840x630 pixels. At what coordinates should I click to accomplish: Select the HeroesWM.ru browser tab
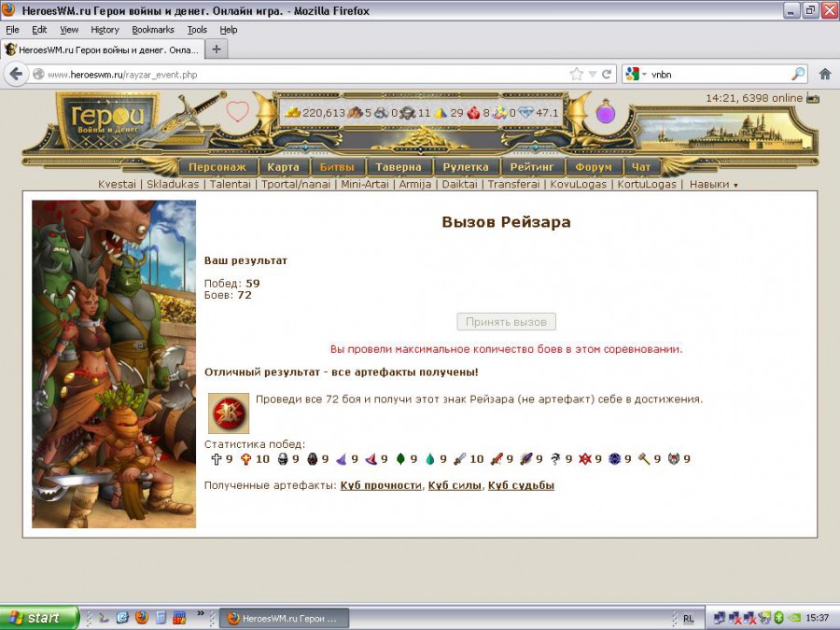[x=103, y=49]
